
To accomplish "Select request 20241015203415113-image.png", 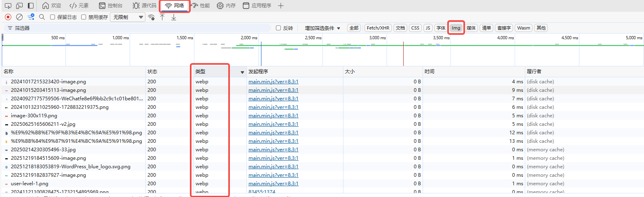I will click(48, 90).
